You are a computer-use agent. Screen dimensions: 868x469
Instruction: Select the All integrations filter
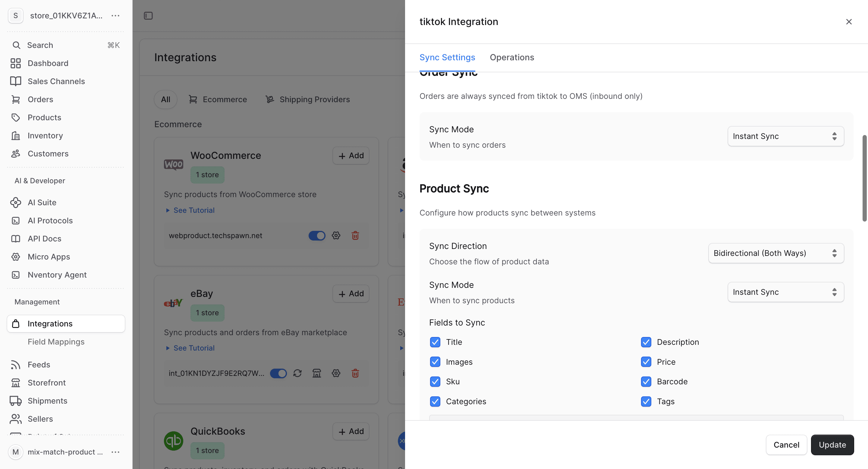click(165, 100)
